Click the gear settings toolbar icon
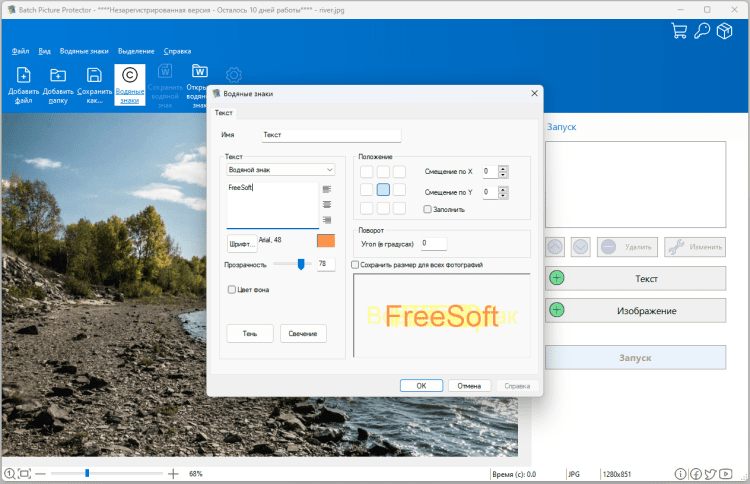Image resolution: width=750 pixels, height=484 pixels. point(233,75)
